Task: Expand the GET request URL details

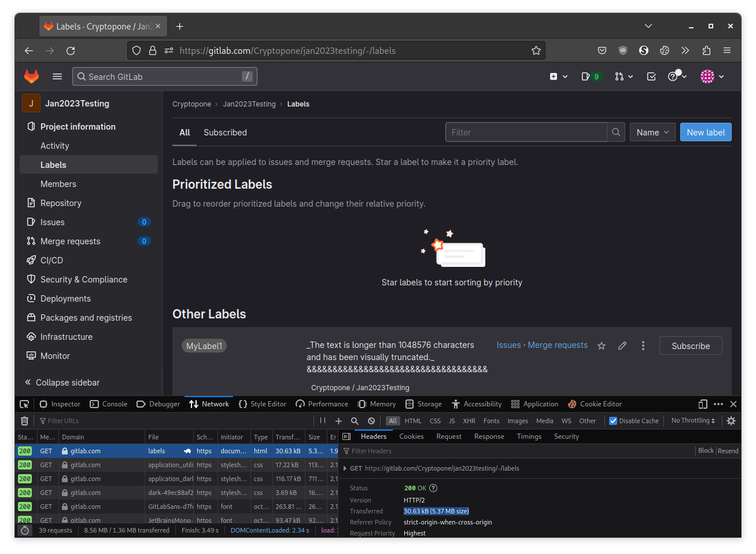Action: click(x=345, y=469)
